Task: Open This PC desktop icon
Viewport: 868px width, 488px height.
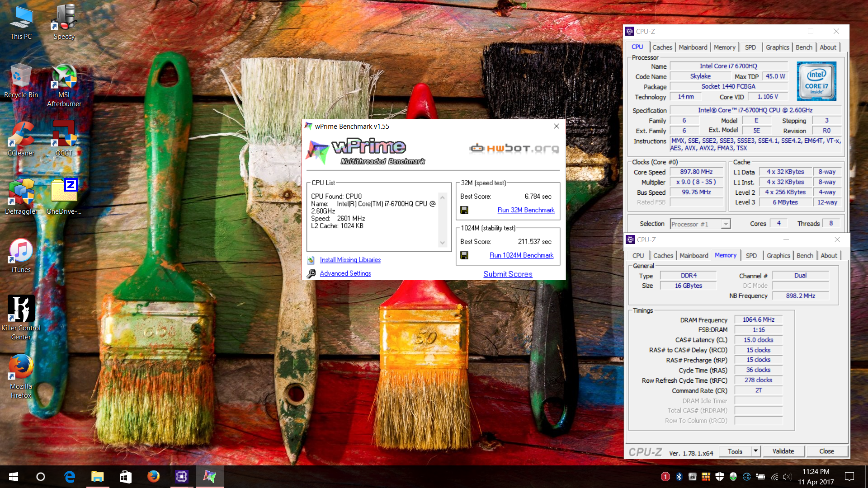Action: tap(21, 22)
